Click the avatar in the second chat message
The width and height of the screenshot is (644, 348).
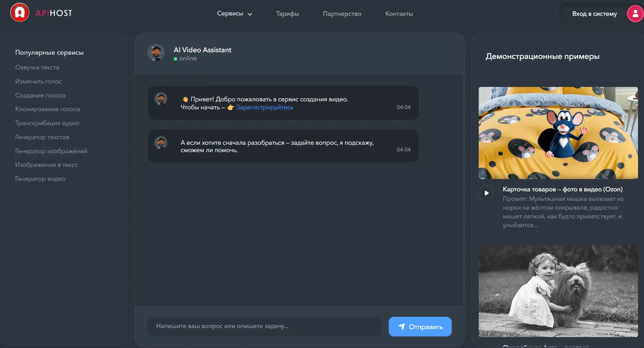click(161, 143)
